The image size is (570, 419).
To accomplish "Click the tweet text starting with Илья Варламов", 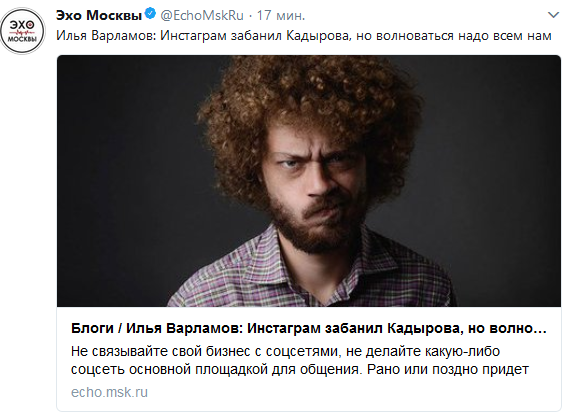I will click(x=304, y=36).
